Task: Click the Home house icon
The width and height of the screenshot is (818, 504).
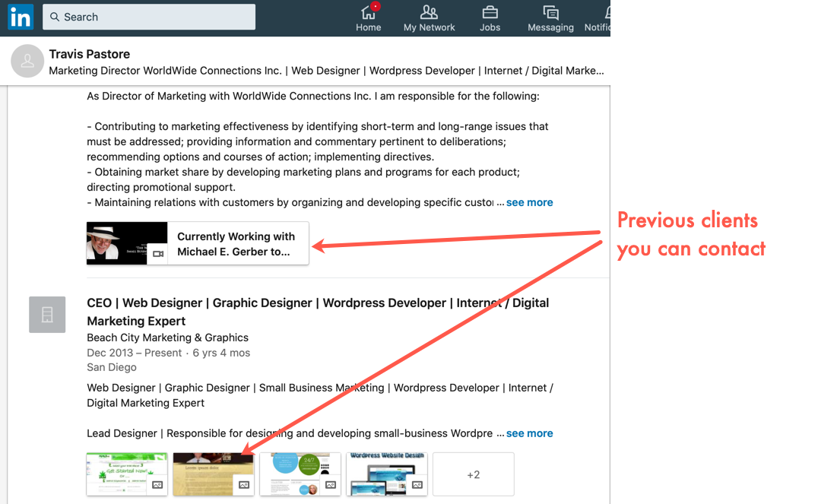Action: 368,12
